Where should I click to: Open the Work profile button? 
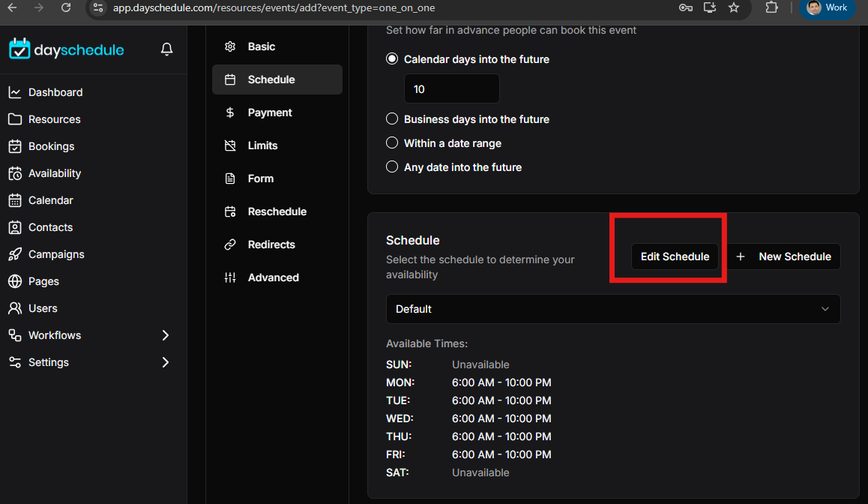point(828,7)
